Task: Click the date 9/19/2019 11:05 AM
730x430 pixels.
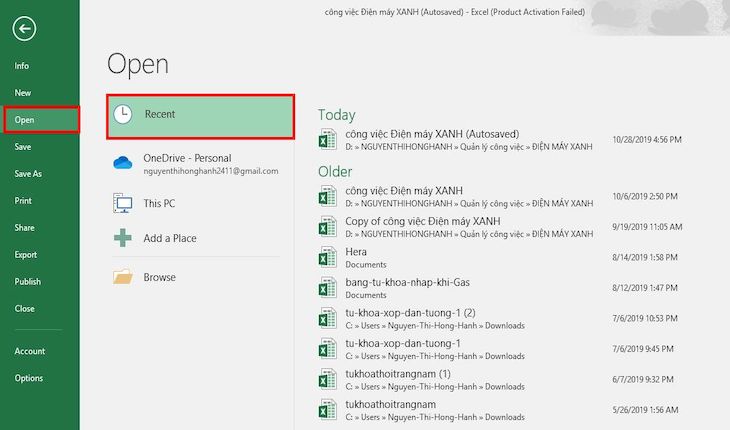Action: [647, 227]
